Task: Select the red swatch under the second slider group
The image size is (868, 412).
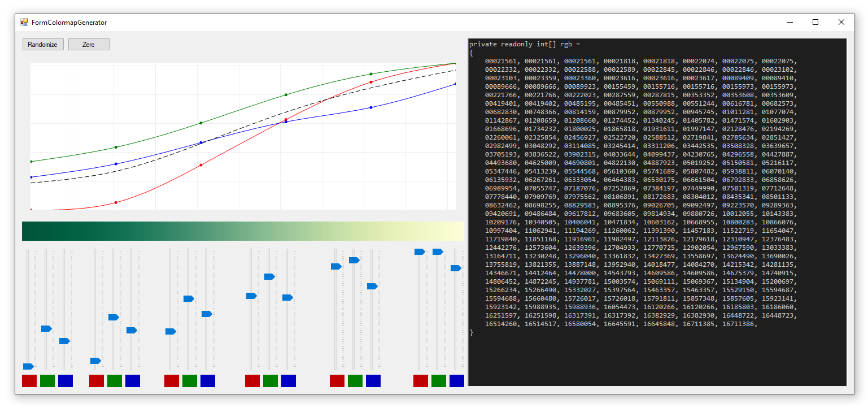Action: click(96, 381)
